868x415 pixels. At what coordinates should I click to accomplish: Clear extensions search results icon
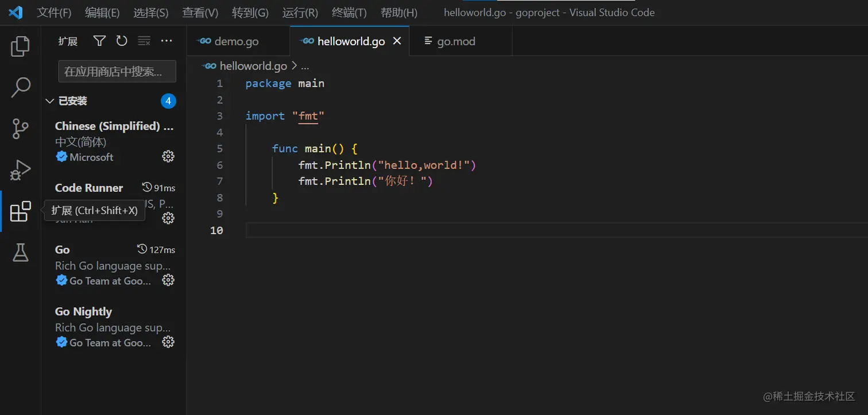[x=144, y=41]
